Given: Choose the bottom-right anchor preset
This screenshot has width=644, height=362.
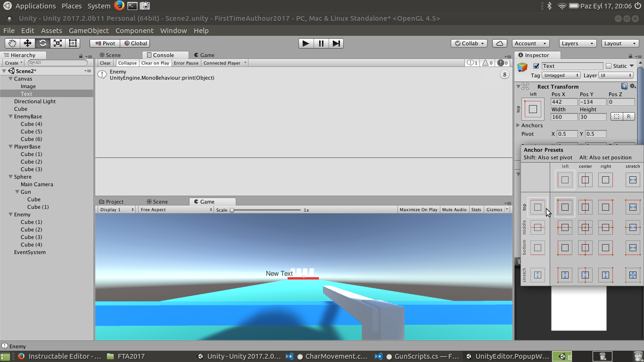Looking at the screenshot, I should pyautogui.click(x=605, y=247).
